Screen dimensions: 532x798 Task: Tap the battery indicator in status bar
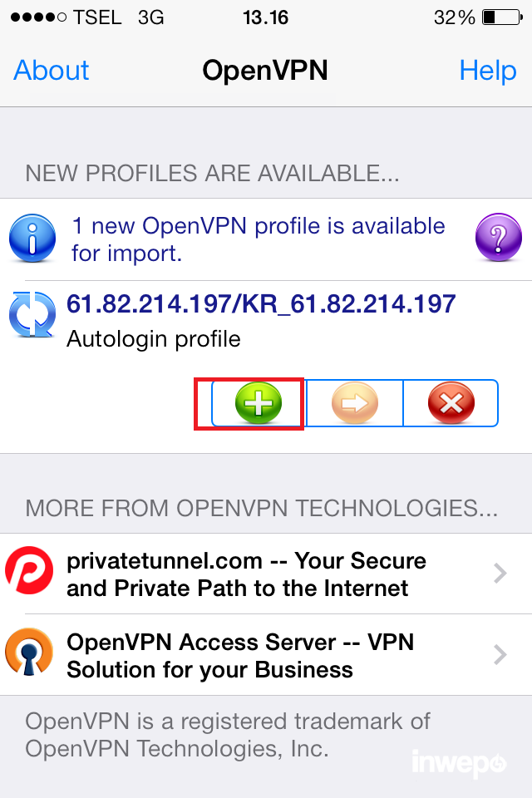coord(502,17)
